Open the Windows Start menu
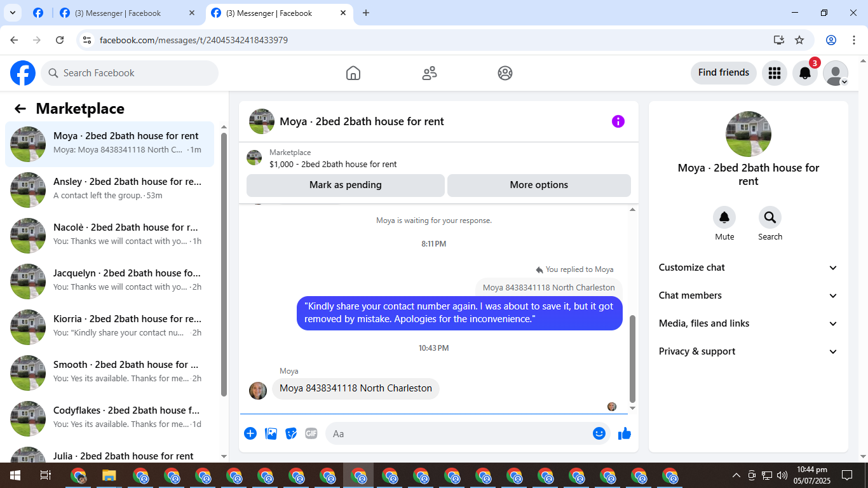Screen dimensions: 868x488 pyautogui.click(x=15, y=475)
